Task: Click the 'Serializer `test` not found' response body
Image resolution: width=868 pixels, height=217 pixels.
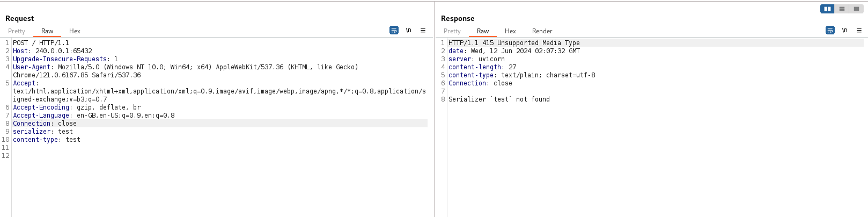Action: (499, 99)
